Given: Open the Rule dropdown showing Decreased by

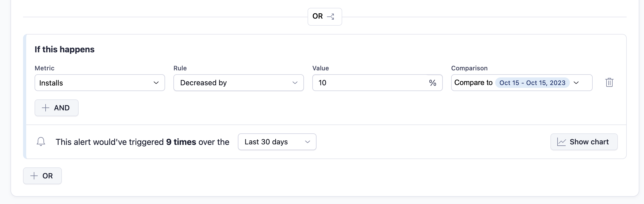Looking at the screenshot, I should pos(238,83).
